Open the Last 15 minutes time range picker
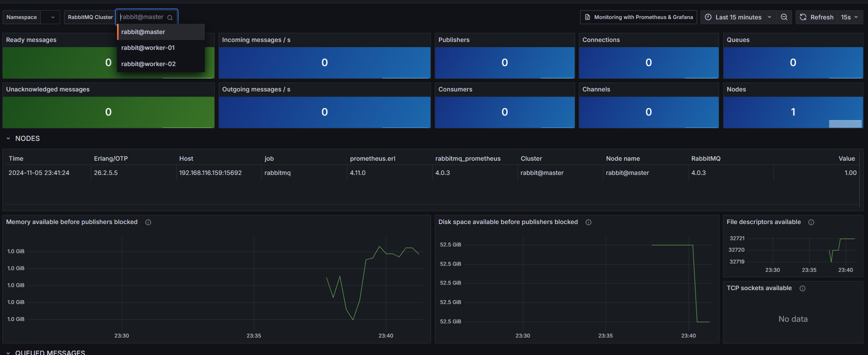The image size is (868, 355). (x=738, y=17)
